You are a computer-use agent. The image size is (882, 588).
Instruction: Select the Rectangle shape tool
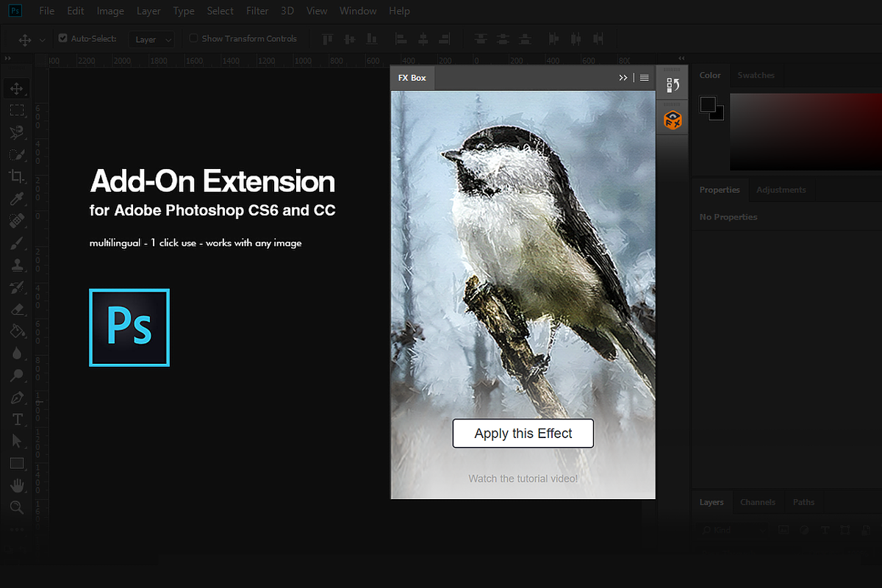(16, 463)
